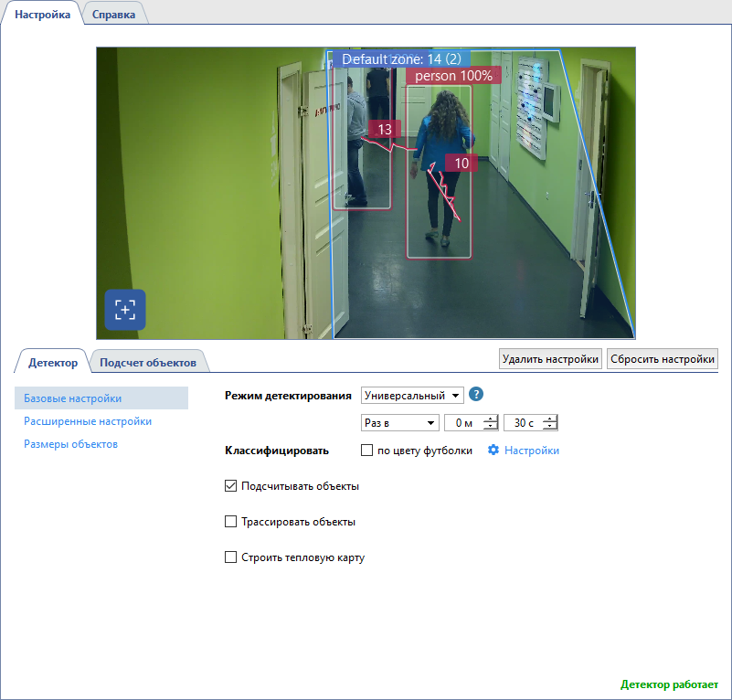Uncheck 'Подсчитывать объекты' checkbox

231,486
